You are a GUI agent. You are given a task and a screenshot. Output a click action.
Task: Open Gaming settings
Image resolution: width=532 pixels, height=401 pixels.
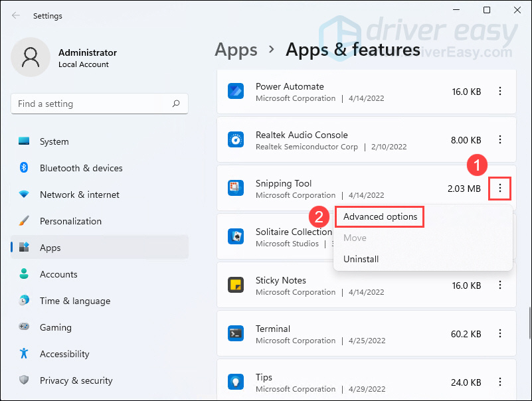click(100, 327)
